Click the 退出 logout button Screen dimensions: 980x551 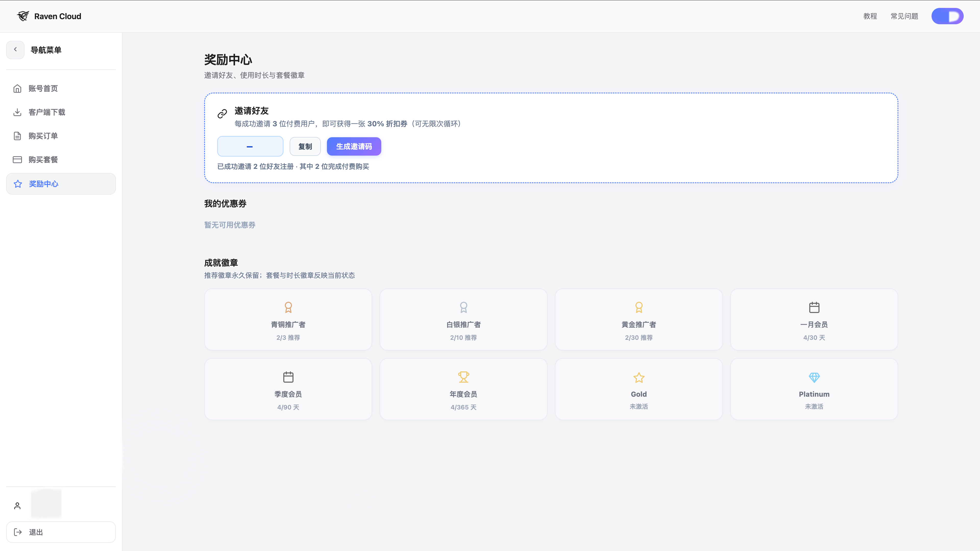point(61,532)
